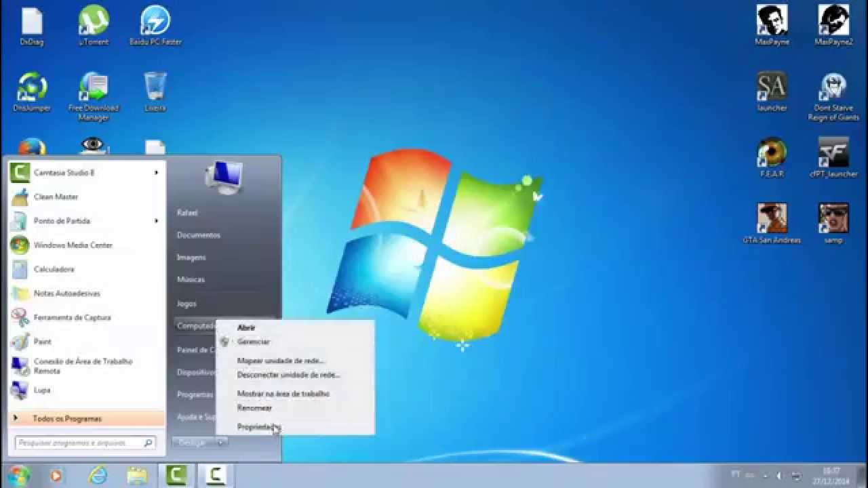Click the Windows Start orb
This screenshot has width=868, height=488.
coord(19,475)
